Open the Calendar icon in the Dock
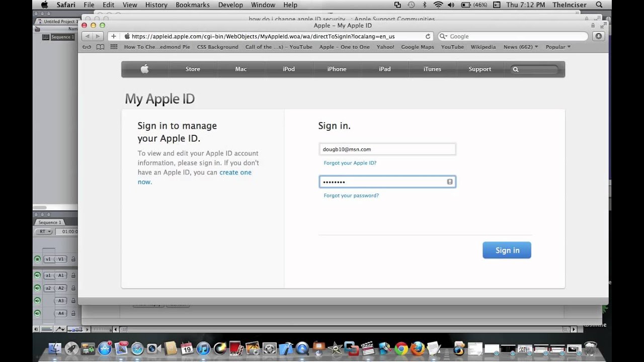Image resolution: width=644 pixels, height=362 pixels. pos(187,348)
